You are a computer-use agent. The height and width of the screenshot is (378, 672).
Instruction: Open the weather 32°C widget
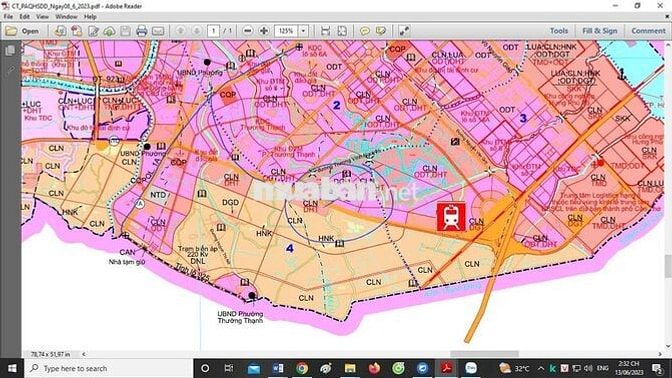click(514, 368)
